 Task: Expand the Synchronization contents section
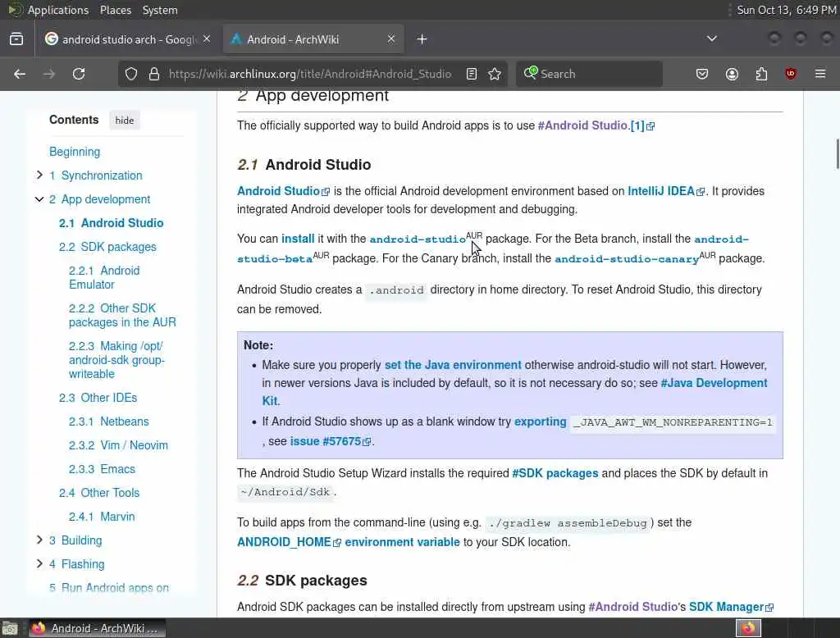point(39,175)
